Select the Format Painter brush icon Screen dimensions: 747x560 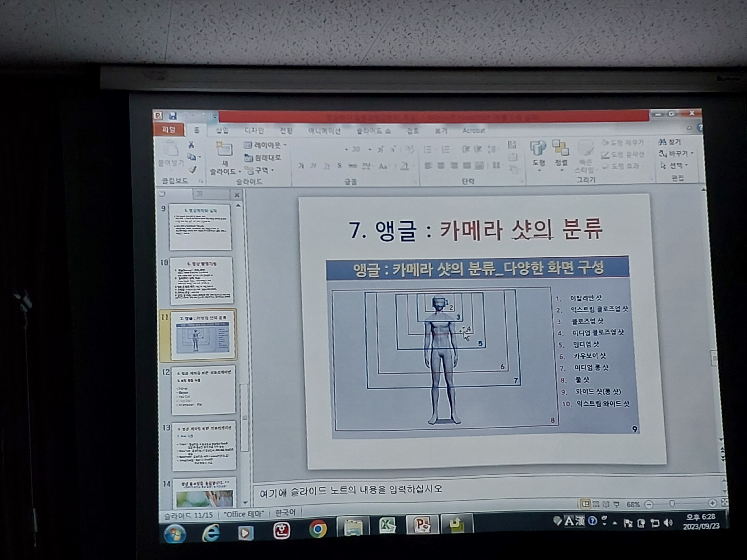point(193,169)
